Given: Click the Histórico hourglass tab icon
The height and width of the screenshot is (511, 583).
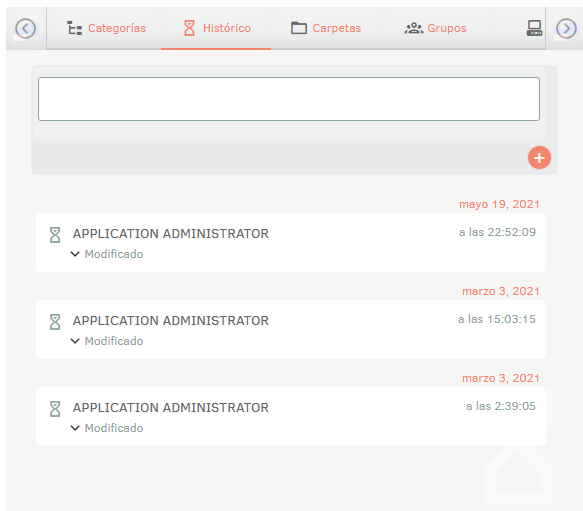Looking at the screenshot, I should pos(189,28).
